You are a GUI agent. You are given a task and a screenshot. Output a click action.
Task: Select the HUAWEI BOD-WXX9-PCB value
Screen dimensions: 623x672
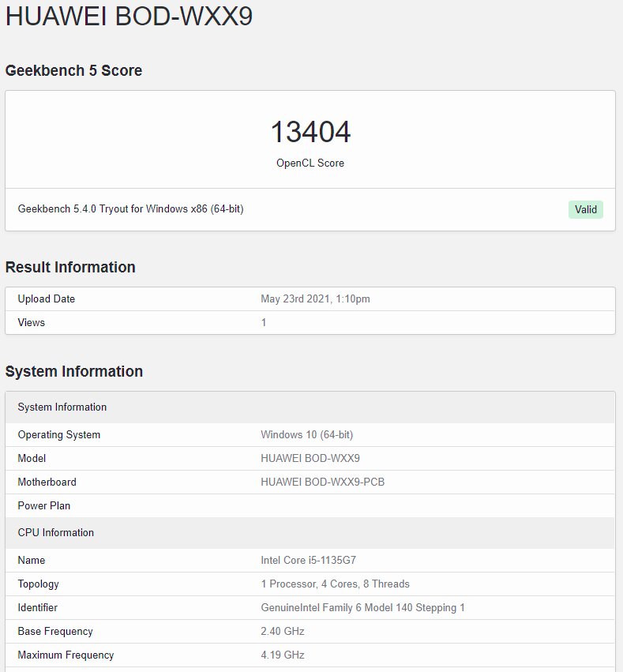(x=323, y=482)
